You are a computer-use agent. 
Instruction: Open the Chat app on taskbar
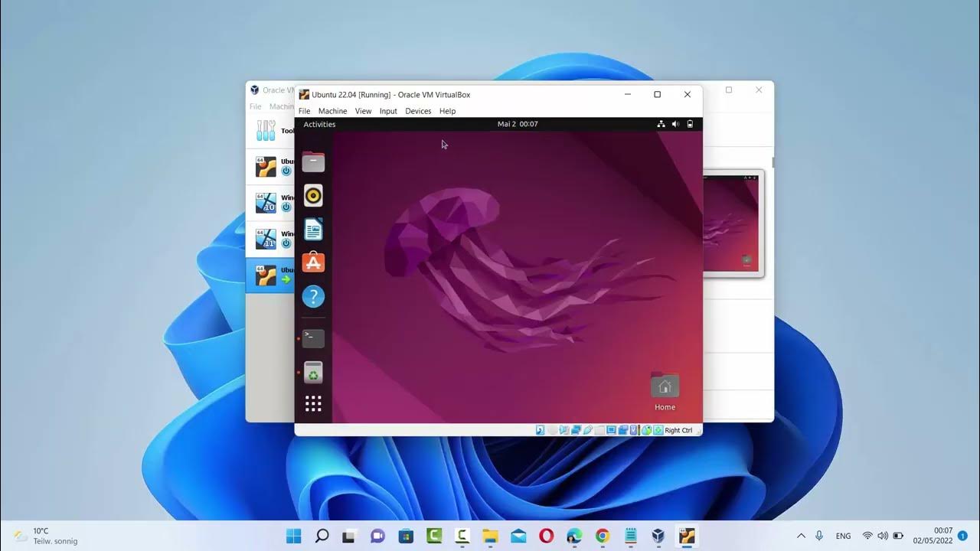click(x=377, y=536)
